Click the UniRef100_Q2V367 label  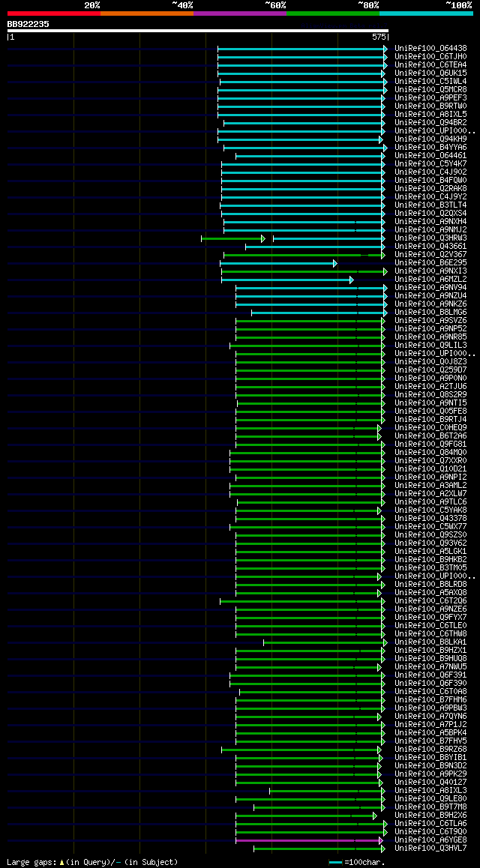click(430, 255)
